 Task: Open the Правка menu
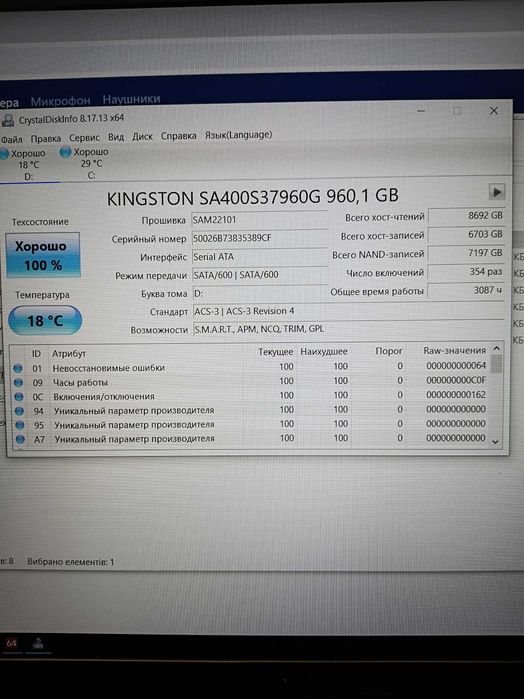[x=46, y=139]
